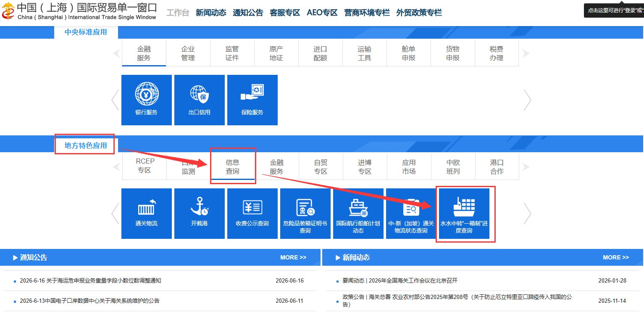Open 新闻动态 in top navigation
This screenshot has height=312, width=644.
[x=211, y=13]
